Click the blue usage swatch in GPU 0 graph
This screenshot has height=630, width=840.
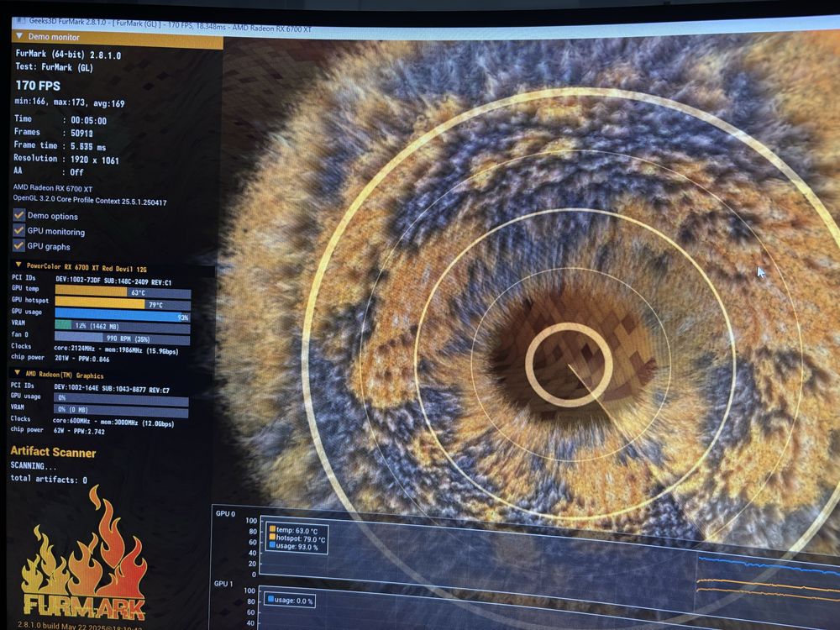272,545
